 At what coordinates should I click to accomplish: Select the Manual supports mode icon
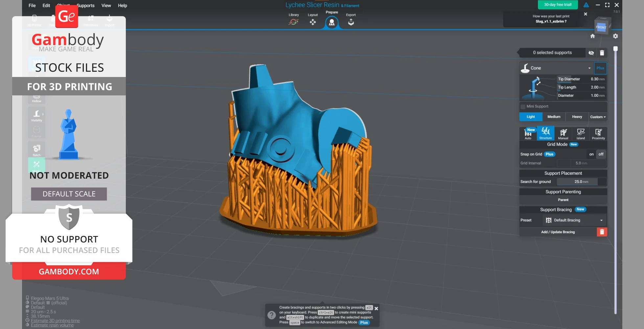click(x=563, y=134)
